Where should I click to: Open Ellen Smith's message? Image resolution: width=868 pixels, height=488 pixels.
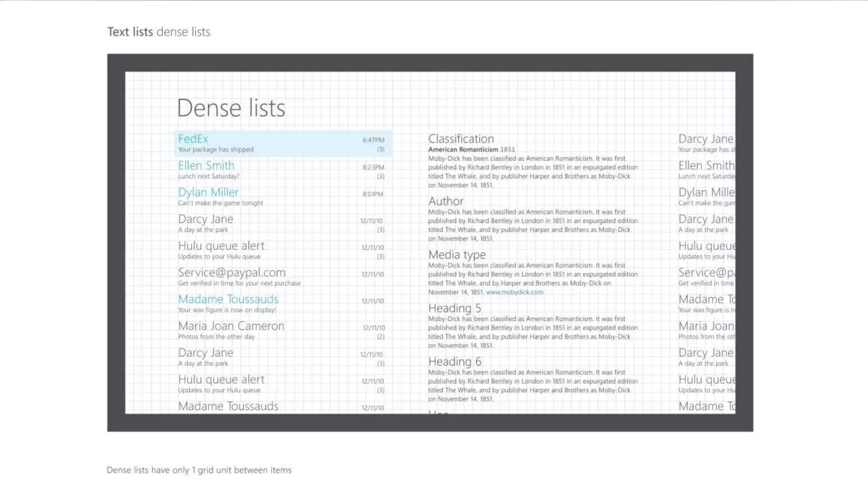click(206, 166)
